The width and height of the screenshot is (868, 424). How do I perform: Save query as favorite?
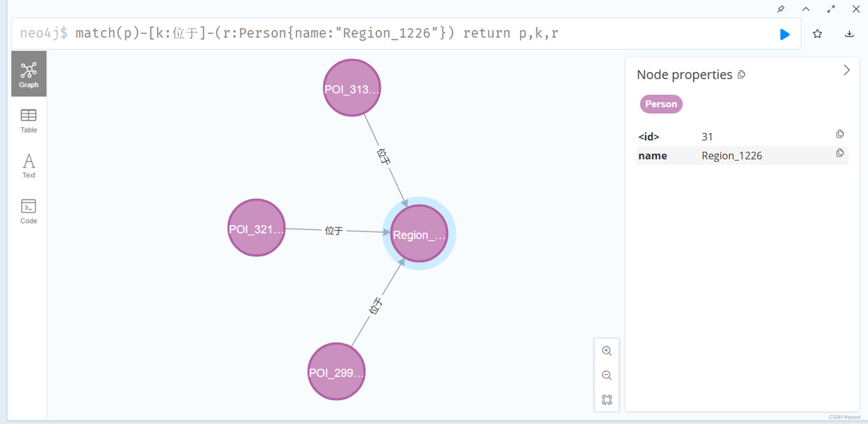[x=817, y=34]
